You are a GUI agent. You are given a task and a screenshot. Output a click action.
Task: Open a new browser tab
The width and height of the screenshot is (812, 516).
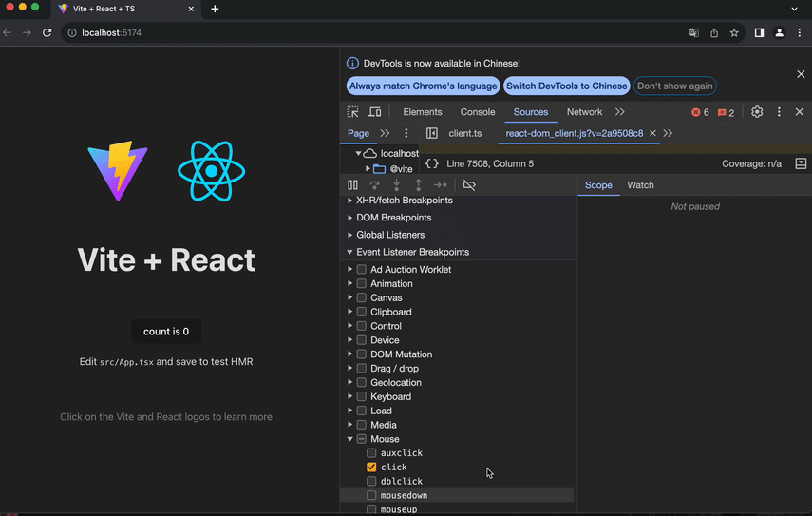pyautogui.click(x=215, y=9)
